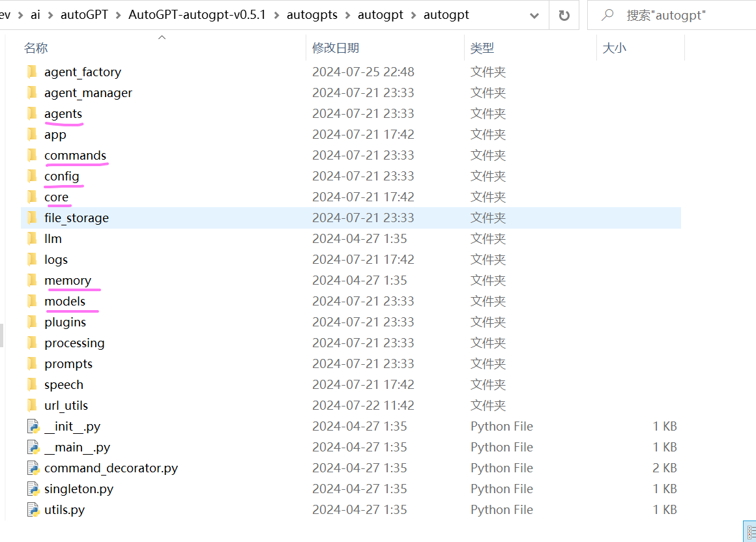Click the 类型 column header
This screenshot has height=542, width=756.
(482, 48)
